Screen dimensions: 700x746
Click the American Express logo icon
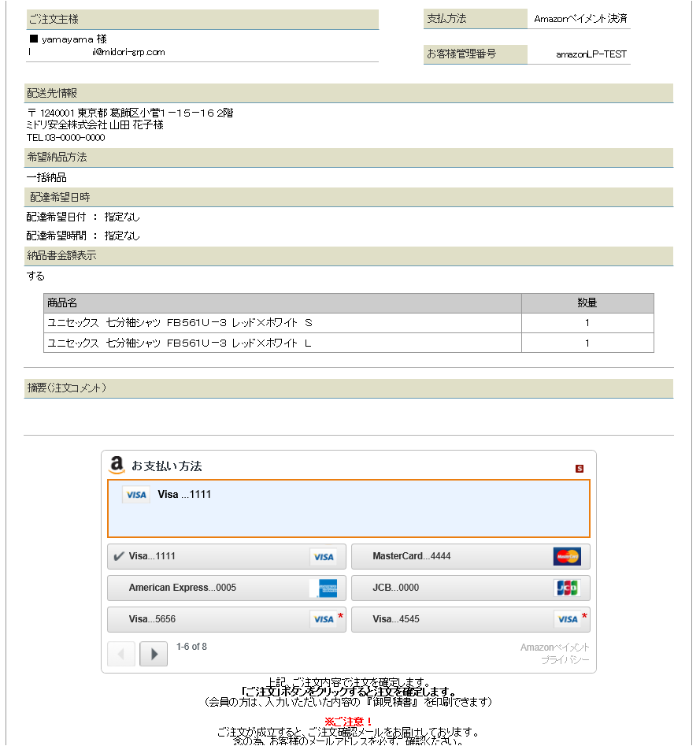pyautogui.click(x=323, y=588)
